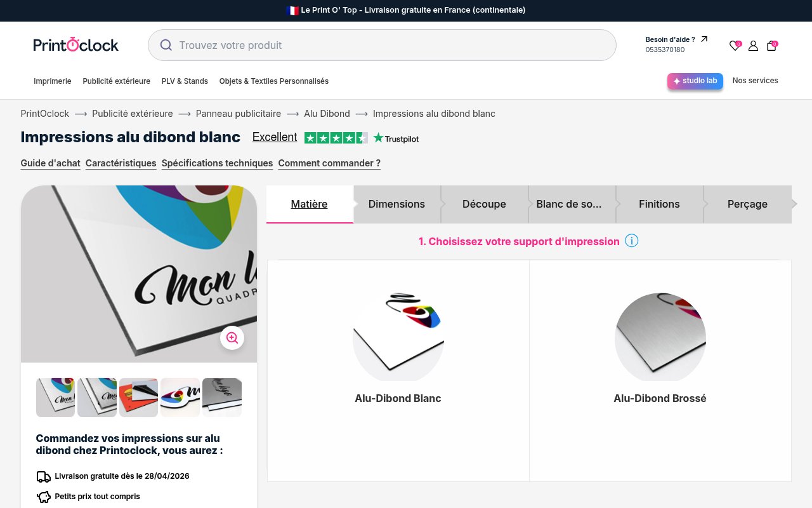812x508 pixels.
Task: Open the user account icon
Action: 753,46
